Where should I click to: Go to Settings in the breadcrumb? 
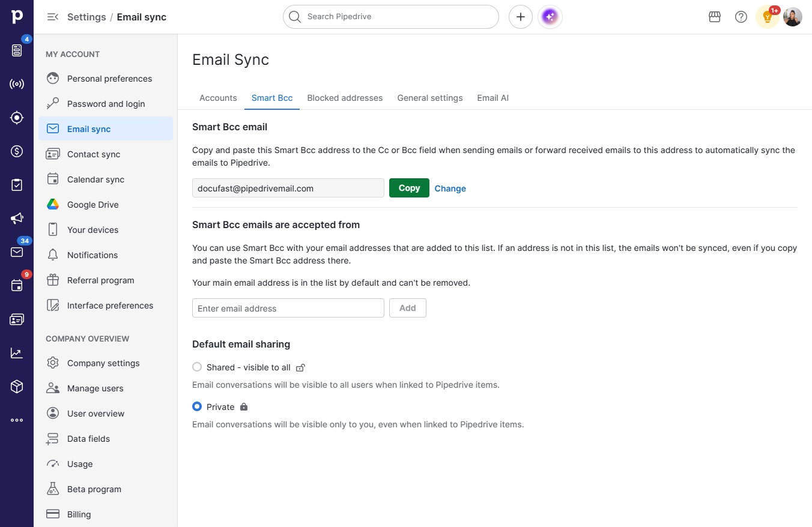[x=86, y=17]
